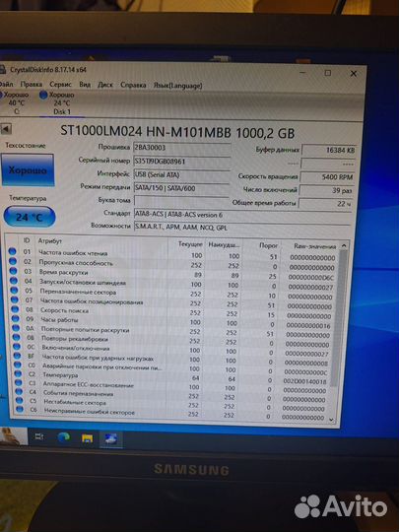Click the CrystalDiskInfo taskbar icon

click(x=111, y=439)
